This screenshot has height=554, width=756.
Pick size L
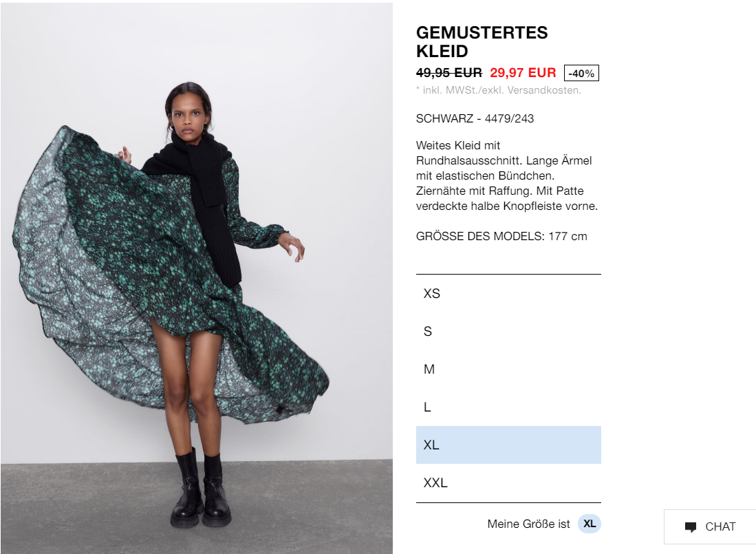[x=508, y=407]
